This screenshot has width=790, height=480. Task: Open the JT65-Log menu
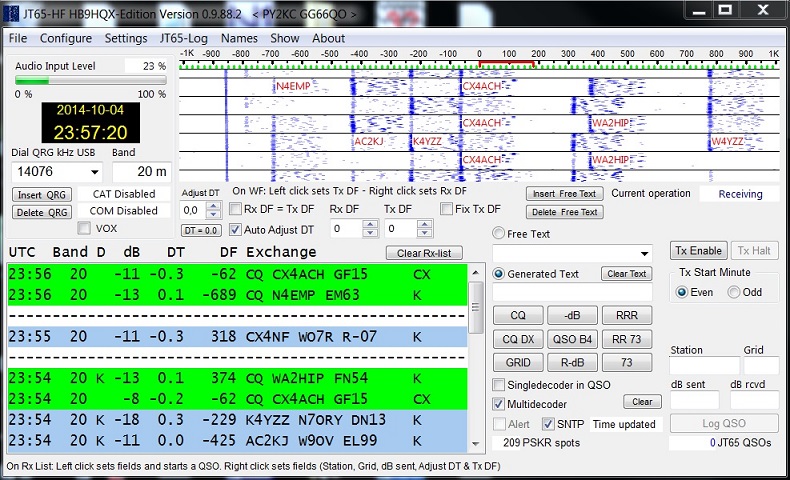click(184, 38)
